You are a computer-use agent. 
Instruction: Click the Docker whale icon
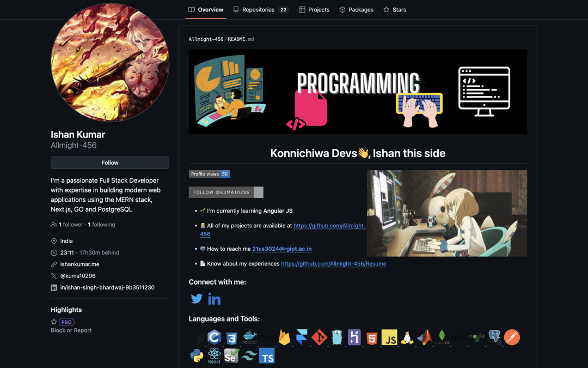click(249, 337)
